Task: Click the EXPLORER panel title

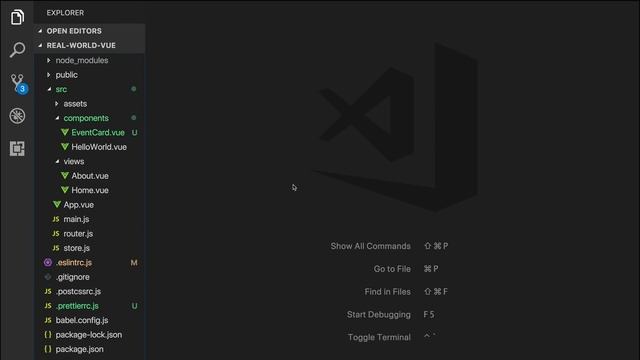Action: point(65,13)
